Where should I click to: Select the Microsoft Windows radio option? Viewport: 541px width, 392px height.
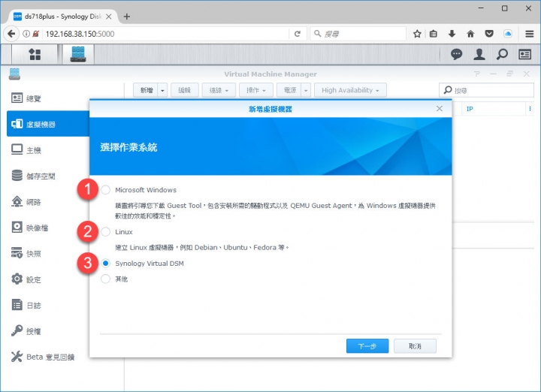[x=106, y=190]
